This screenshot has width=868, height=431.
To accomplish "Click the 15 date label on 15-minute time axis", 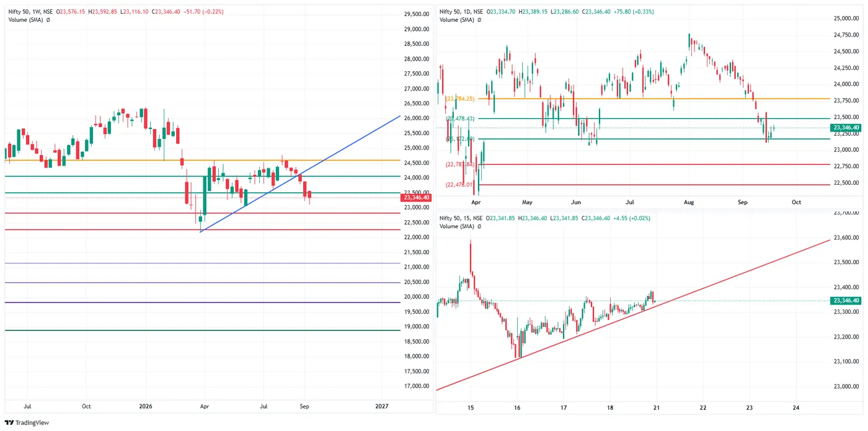I will tap(471, 408).
